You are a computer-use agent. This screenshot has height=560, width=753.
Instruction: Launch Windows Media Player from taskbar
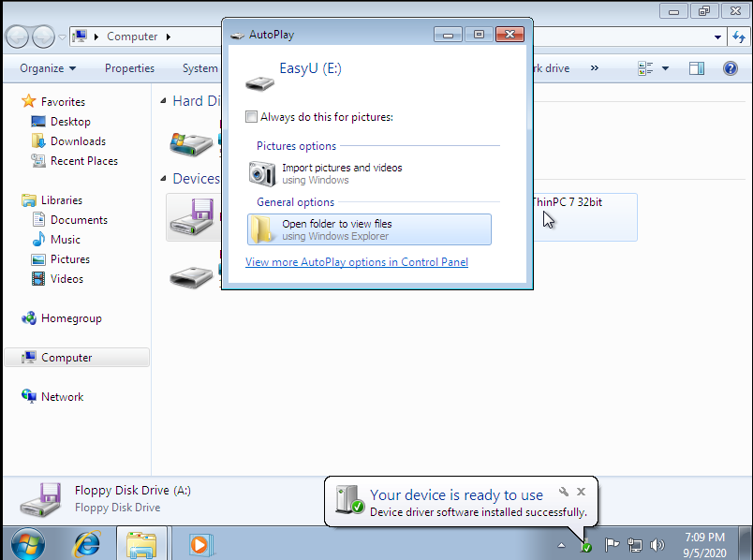[200, 545]
